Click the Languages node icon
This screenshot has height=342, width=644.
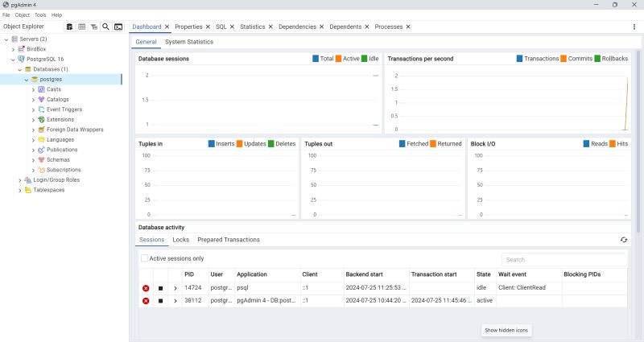(x=42, y=139)
